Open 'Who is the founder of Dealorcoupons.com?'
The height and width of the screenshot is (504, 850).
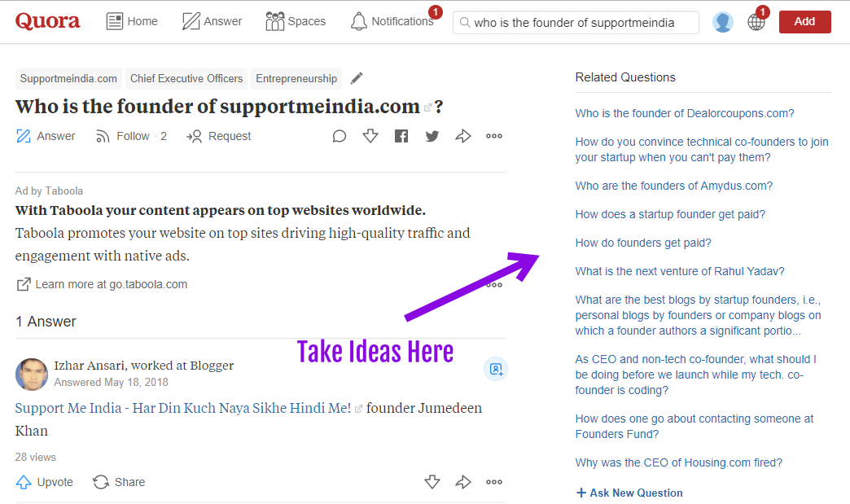[x=685, y=113]
